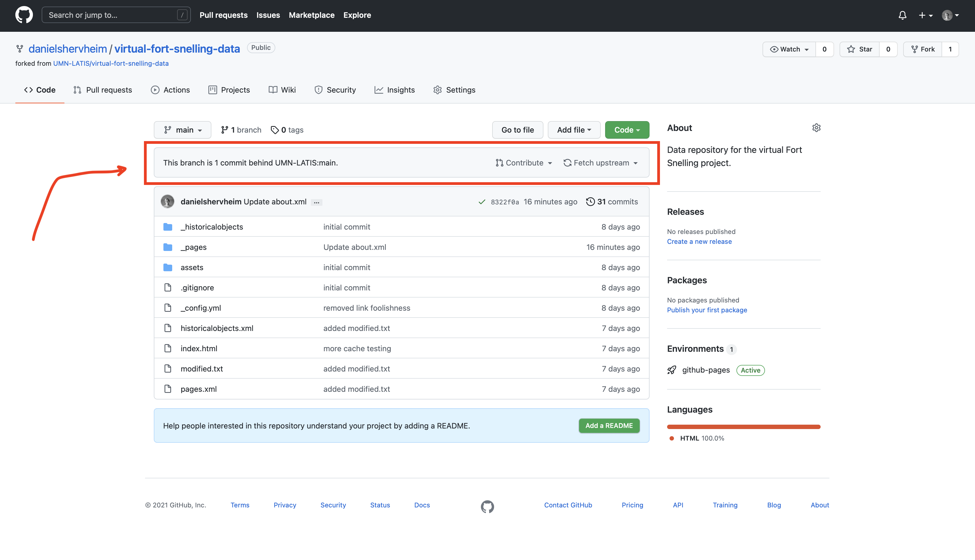Image resolution: width=975 pixels, height=560 pixels.
Task: Open the Contribute dropdown
Action: [523, 163]
